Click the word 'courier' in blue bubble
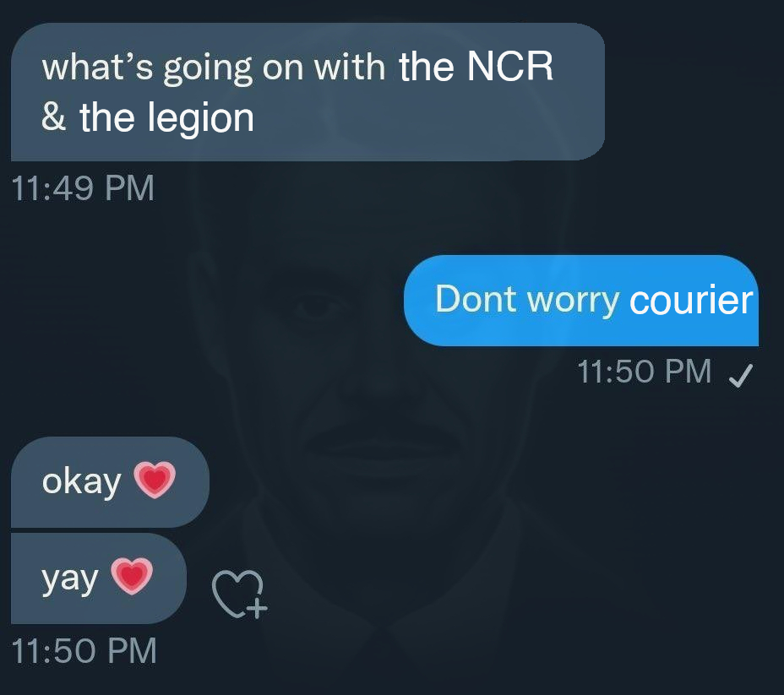Viewport: 784px width, 695px height. click(691, 301)
